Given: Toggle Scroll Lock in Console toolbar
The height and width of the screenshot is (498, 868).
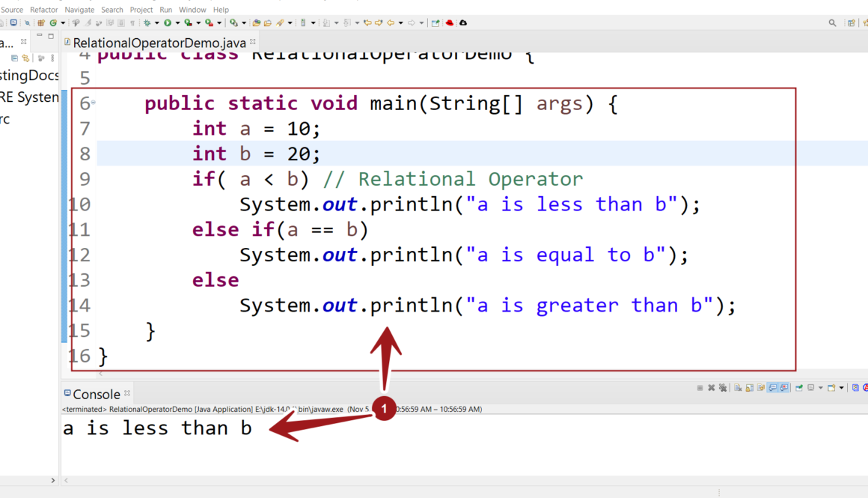Looking at the screenshot, I should coord(749,388).
